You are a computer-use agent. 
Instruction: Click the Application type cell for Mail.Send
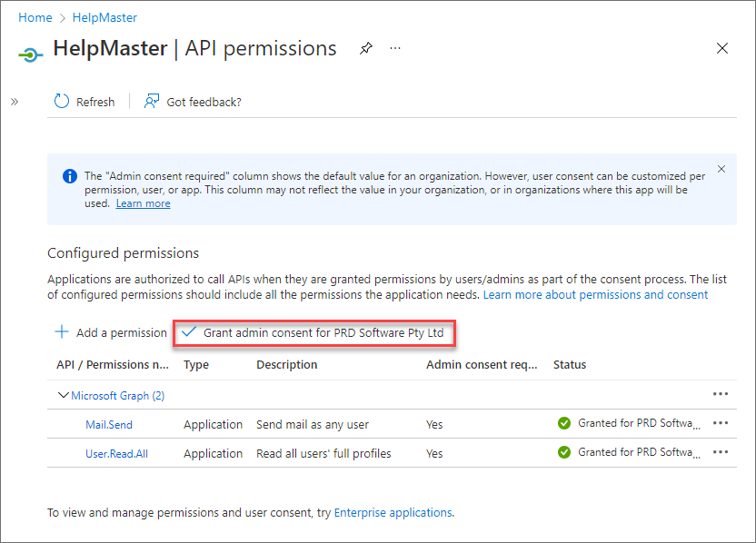point(214,424)
